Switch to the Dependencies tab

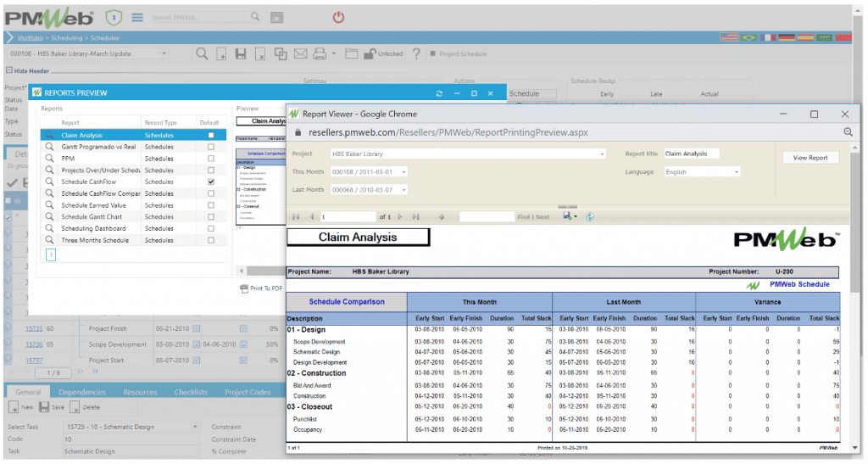tap(82, 392)
